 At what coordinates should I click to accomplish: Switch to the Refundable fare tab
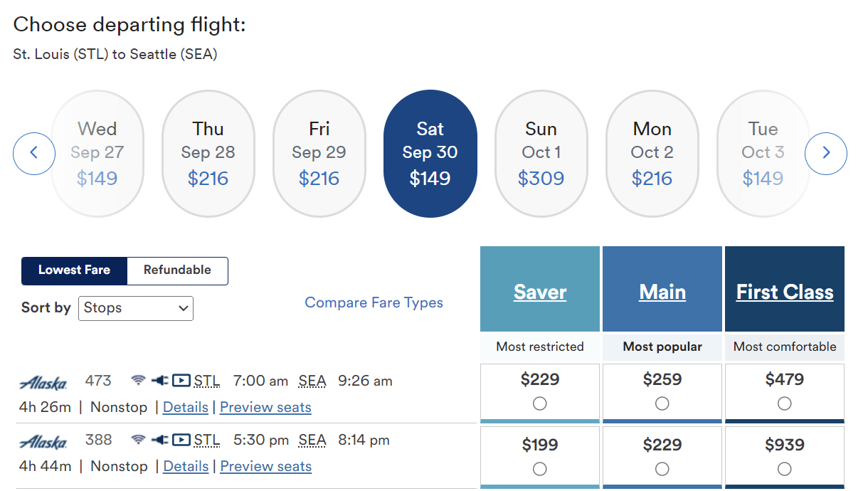click(x=177, y=270)
